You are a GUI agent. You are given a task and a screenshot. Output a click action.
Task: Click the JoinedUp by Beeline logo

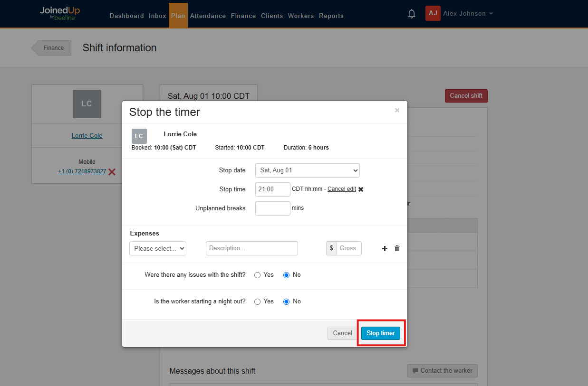[x=60, y=13]
